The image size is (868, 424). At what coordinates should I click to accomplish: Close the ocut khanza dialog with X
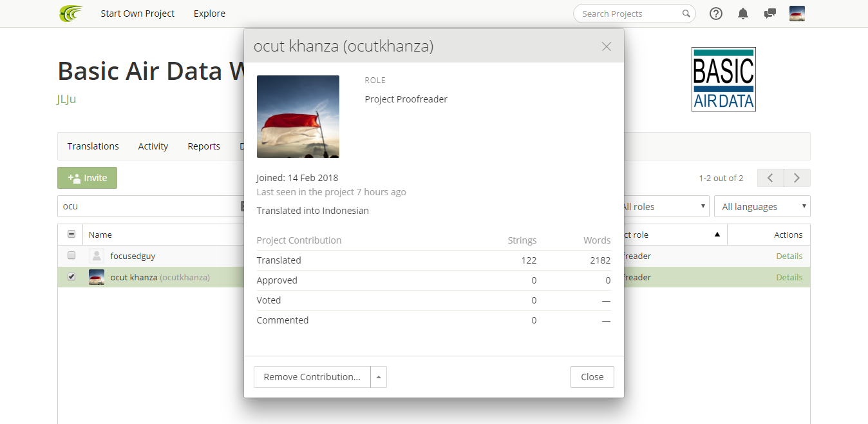pyautogui.click(x=606, y=46)
